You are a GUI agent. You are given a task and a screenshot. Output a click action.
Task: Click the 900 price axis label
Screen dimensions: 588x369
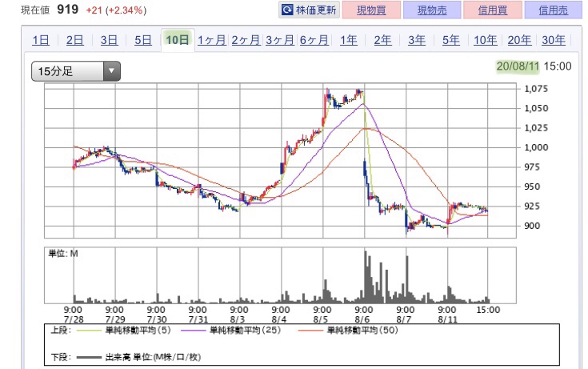click(x=532, y=226)
